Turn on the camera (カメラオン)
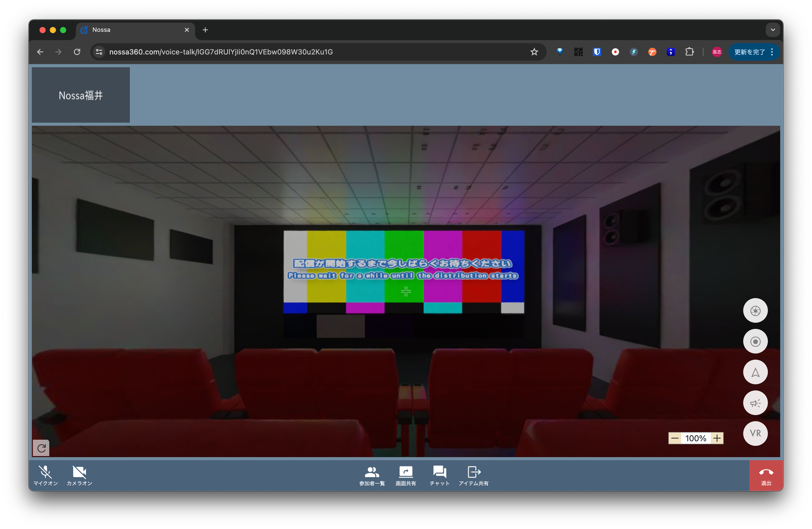812x529 pixels. (79, 475)
